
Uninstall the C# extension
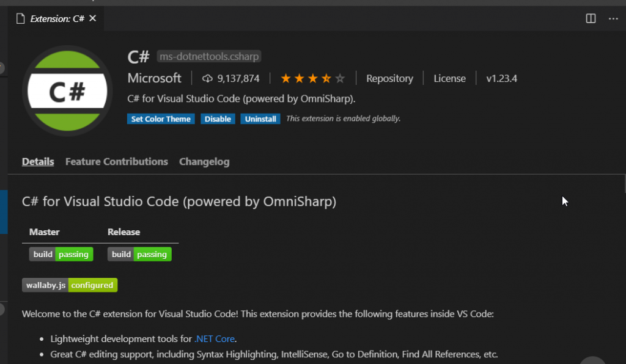(260, 119)
